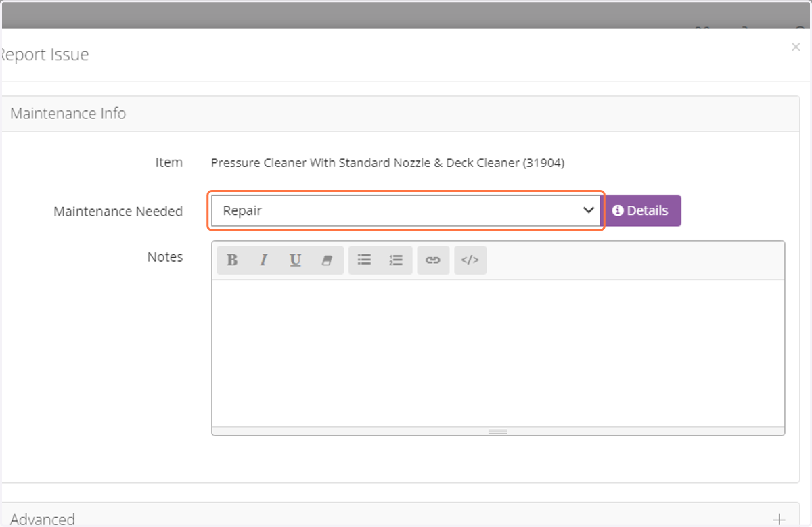
Task: Click inside the Notes text area
Action: 498,352
